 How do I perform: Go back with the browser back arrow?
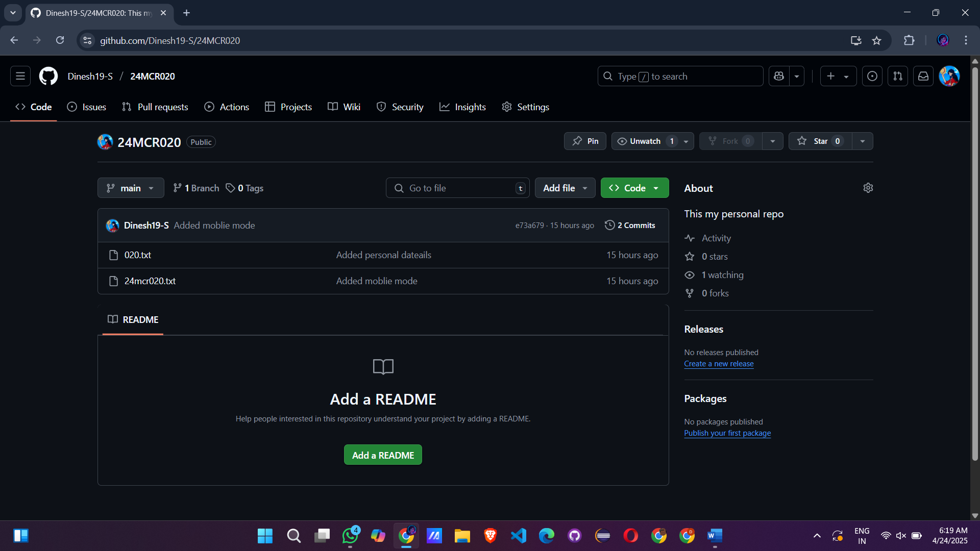(x=14, y=41)
